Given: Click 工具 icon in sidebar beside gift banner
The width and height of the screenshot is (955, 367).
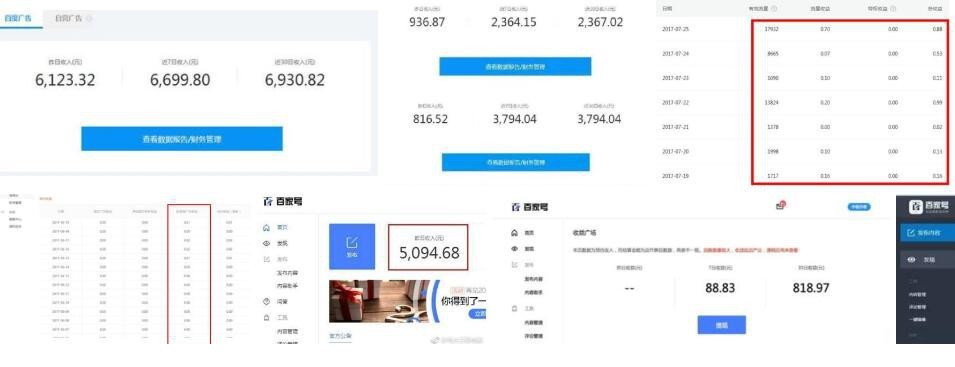Looking at the screenshot, I should [x=266, y=318].
